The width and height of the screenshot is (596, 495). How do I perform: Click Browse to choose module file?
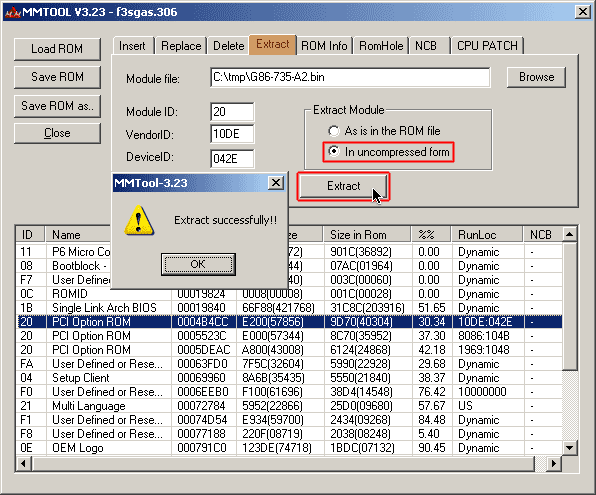click(536, 77)
